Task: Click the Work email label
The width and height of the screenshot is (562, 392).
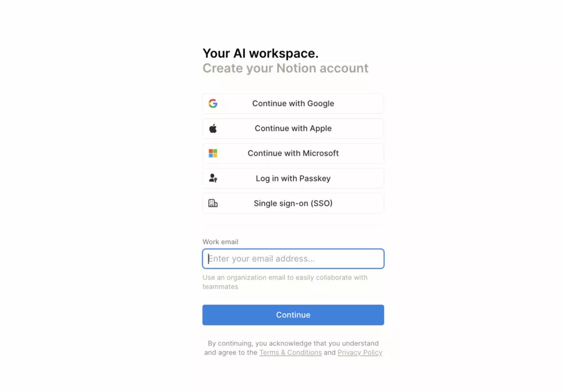Action: point(220,242)
